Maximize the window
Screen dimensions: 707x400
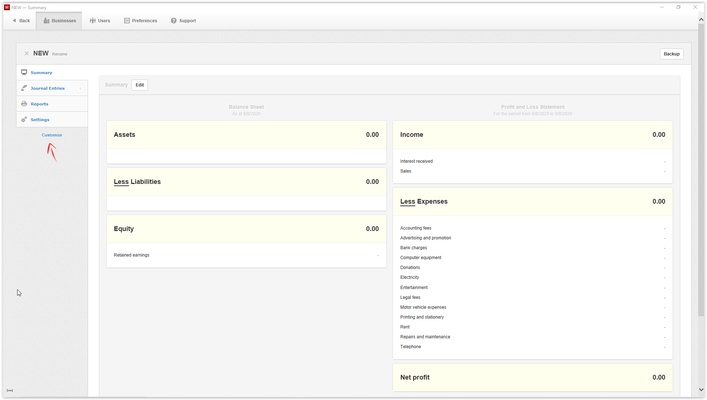[x=678, y=7]
